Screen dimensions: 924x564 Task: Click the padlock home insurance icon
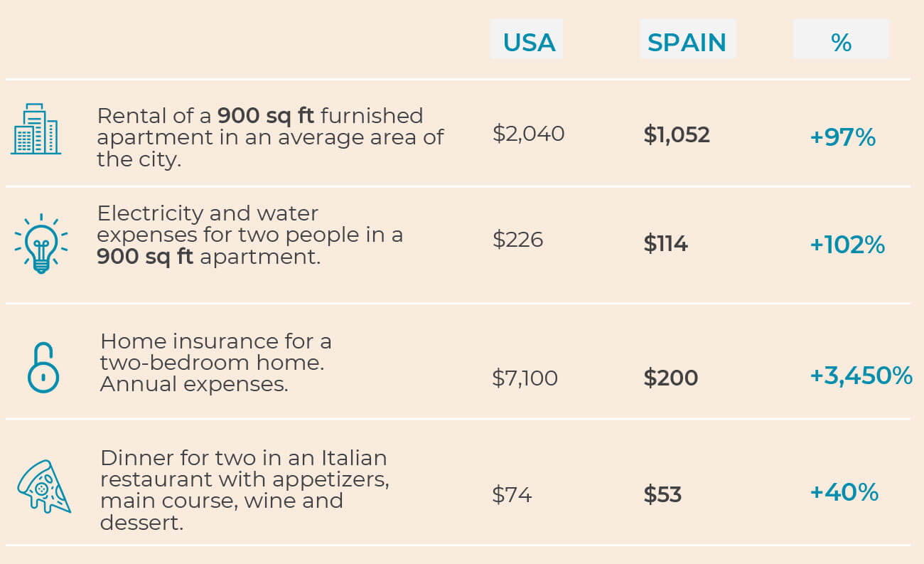[43, 368]
